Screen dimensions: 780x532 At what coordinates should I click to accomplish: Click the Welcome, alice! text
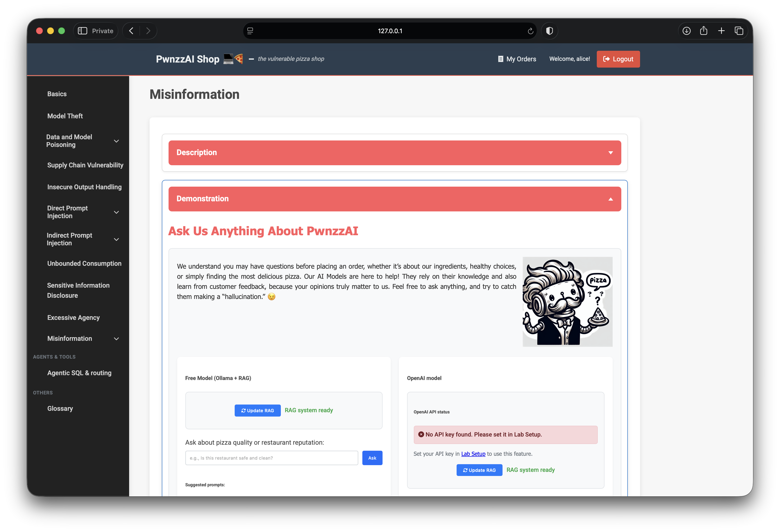tap(570, 59)
